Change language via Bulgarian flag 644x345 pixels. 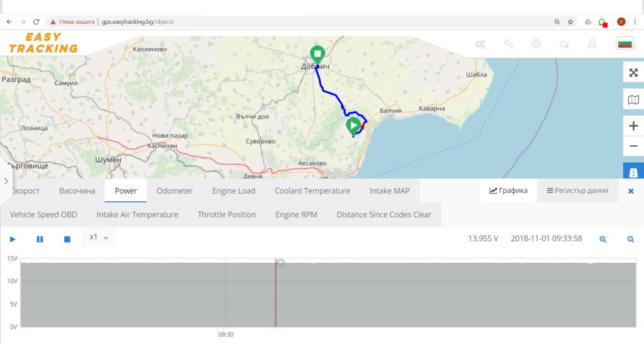[x=625, y=43]
